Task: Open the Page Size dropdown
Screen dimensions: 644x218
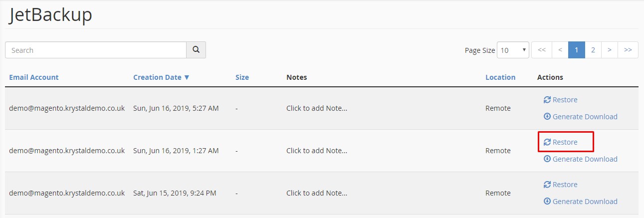Action: (x=513, y=50)
